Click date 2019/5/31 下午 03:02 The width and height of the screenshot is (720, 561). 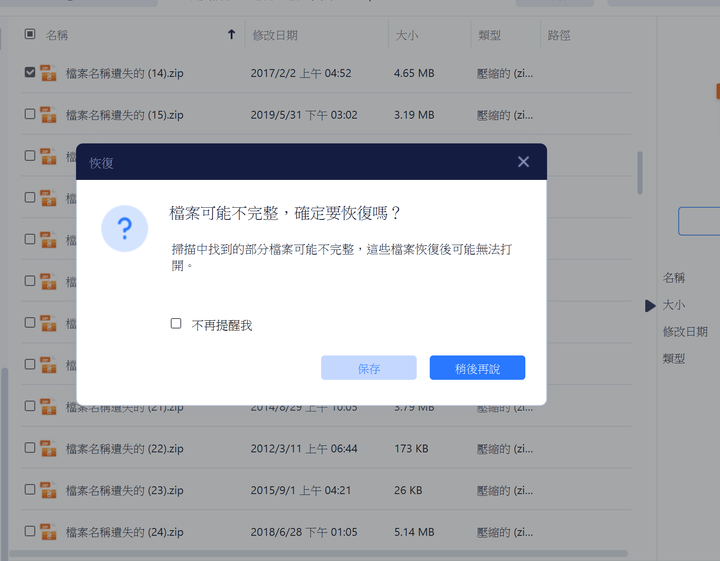point(304,115)
